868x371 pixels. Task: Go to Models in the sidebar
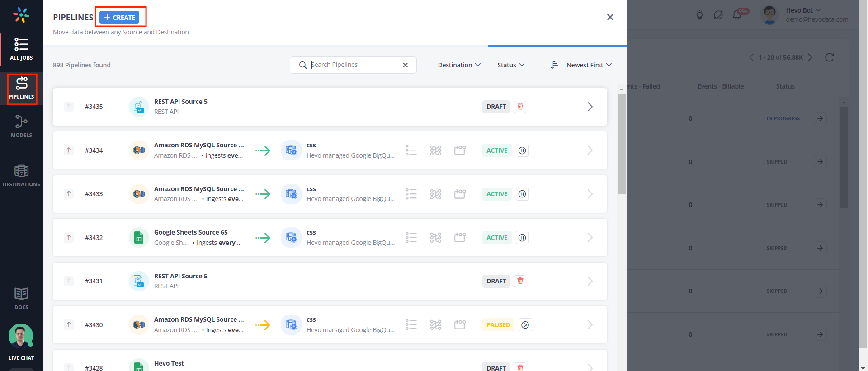[21, 126]
